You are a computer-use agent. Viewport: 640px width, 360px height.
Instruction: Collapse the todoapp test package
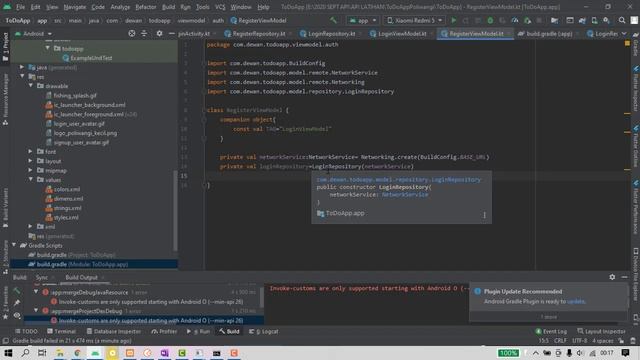click(x=48, y=48)
